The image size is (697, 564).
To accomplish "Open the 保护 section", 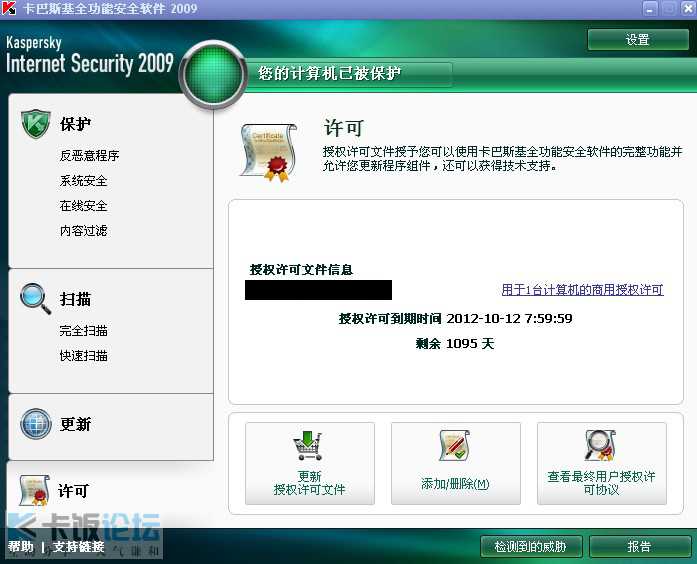I will 75,124.
